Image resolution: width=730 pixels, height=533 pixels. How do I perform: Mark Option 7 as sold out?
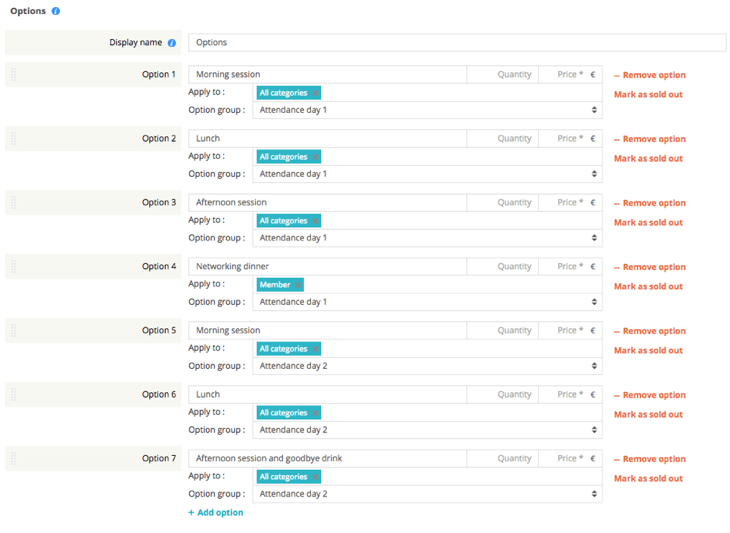pyautogui.click(x=648, y=478)
